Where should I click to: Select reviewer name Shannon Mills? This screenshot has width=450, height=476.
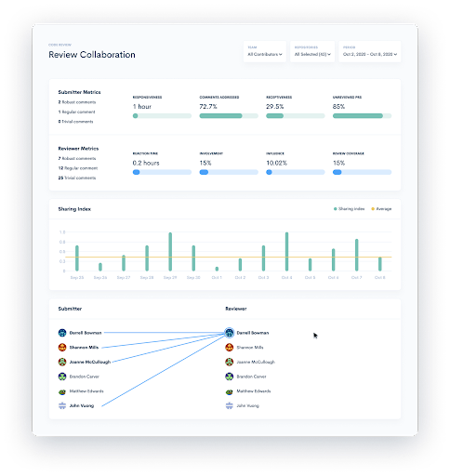250,348
